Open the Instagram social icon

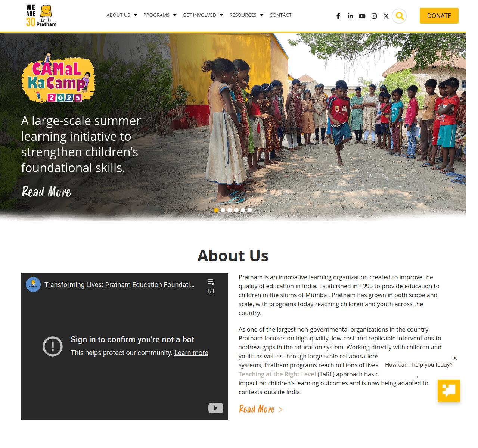tap(374, 16)
